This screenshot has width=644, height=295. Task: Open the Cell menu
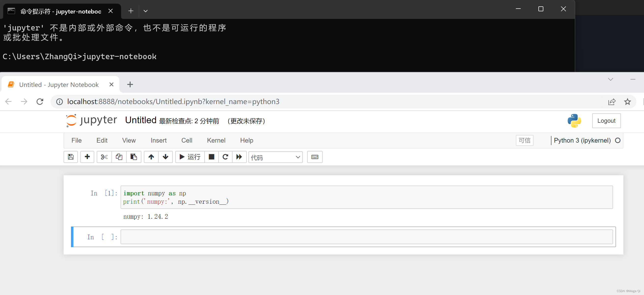point(187,140)
